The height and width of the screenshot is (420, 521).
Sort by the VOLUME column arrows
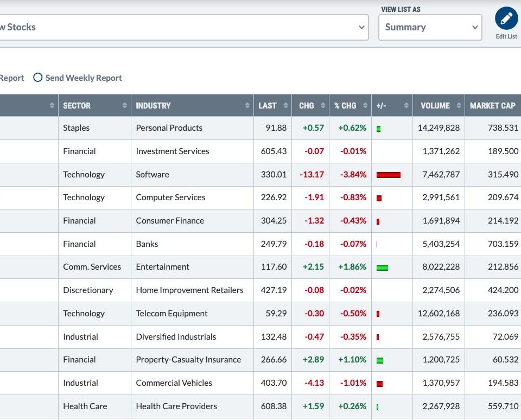pos(459,106)
